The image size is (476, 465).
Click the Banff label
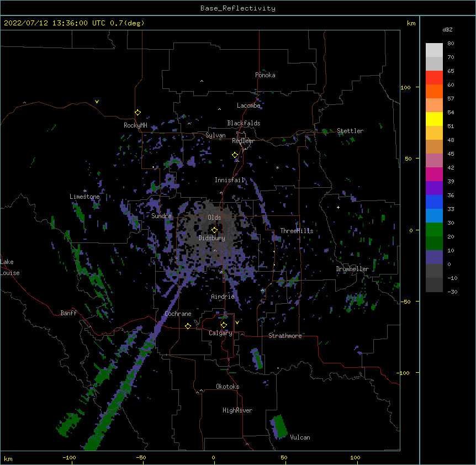pos(68,313)
